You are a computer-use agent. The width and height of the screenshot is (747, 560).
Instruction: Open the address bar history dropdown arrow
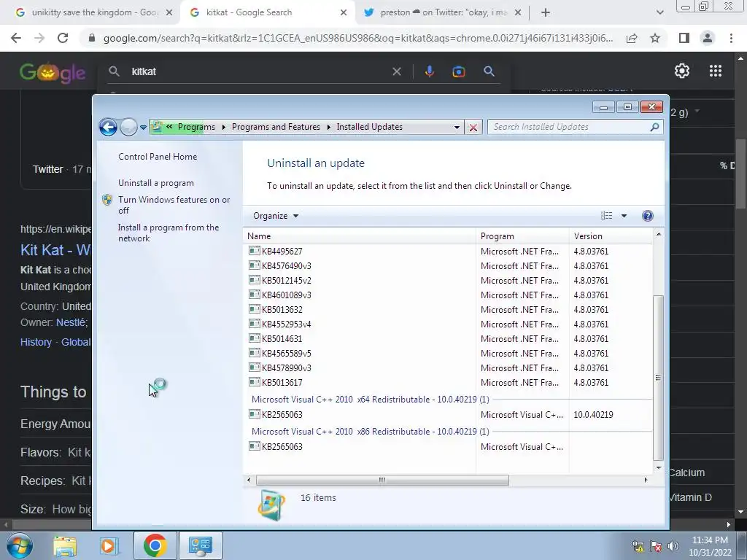coord(457,127)
